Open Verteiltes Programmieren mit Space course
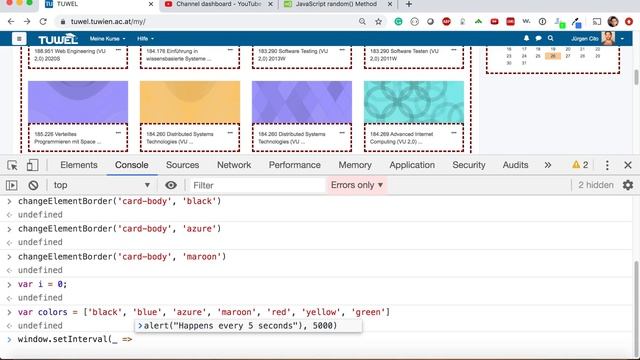The image size is (640, 360). click(67, 138)
